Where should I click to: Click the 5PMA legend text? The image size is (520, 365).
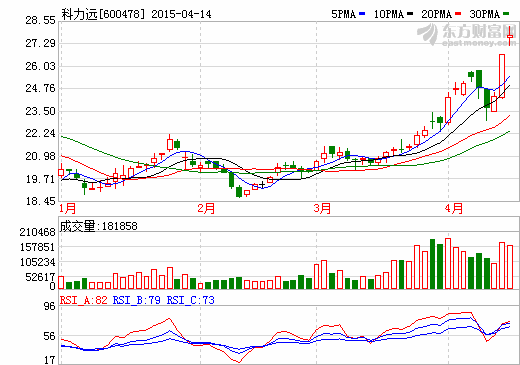pyautogui.click(x=343, y=14)
